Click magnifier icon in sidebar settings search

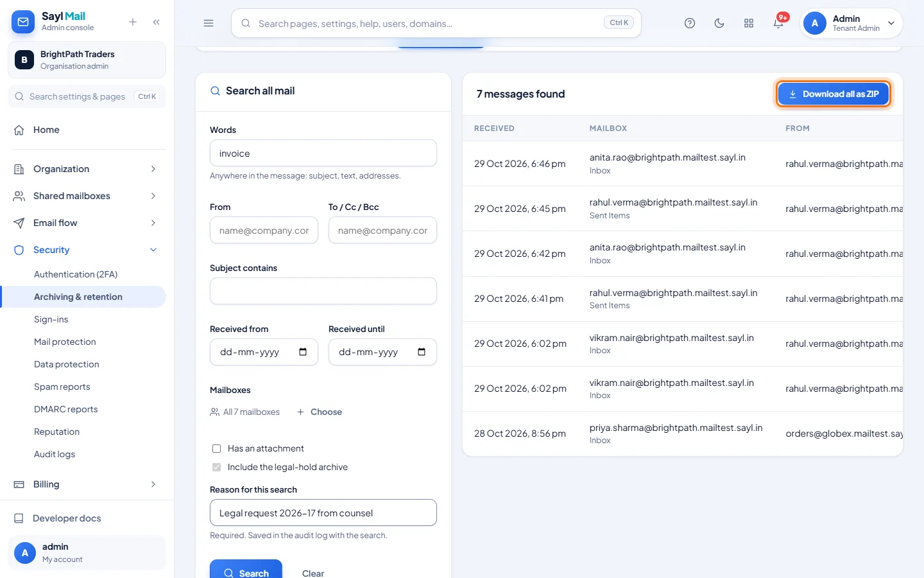[19, 96]
